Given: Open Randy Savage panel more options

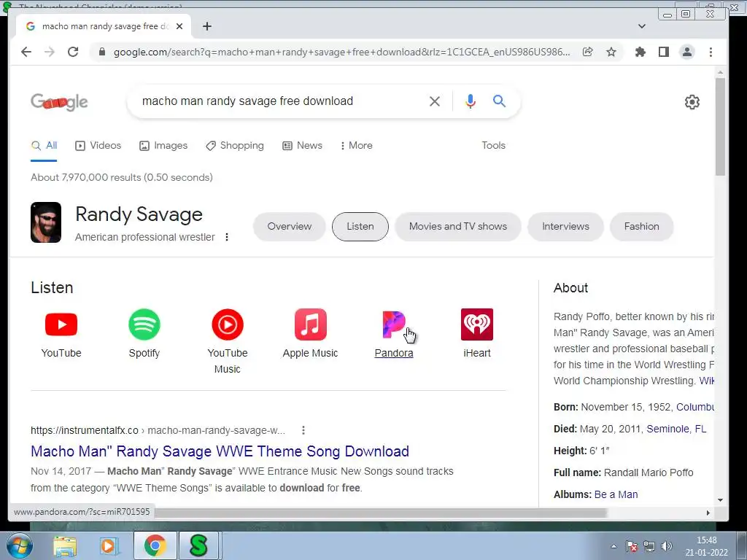Looking at the screenshot, I should 227,237.
